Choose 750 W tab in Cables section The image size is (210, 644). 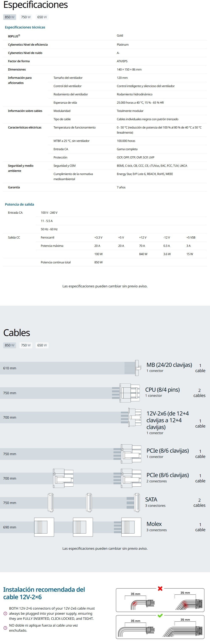[x=26, y=345]
